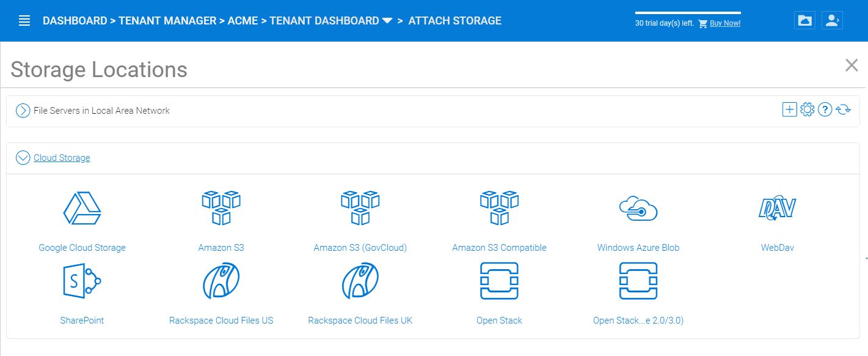
Task: Select the Rackspace Cloud Files UK icon
Action: (360, 281)
